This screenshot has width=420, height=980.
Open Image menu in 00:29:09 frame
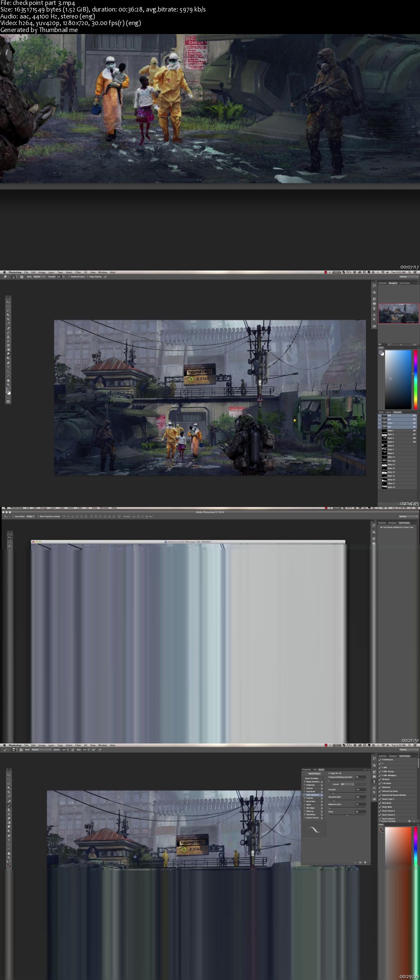(x=42, y=745)
